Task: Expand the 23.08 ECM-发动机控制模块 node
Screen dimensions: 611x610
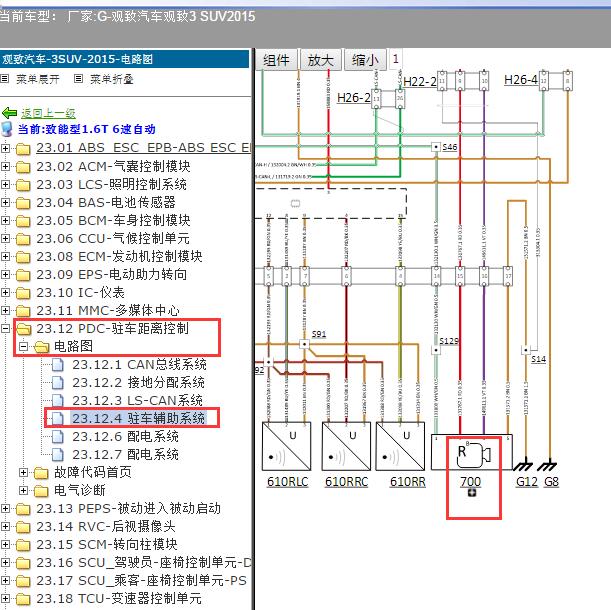Action: point(5,256)
